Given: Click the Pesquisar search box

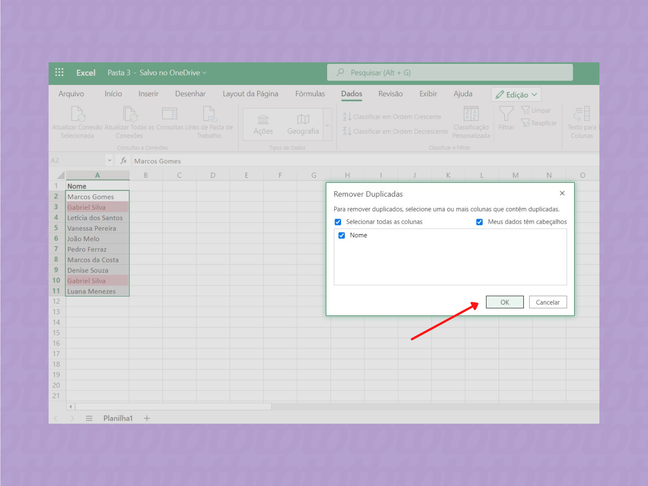Looking at the screenshot, I should [450, 72].
